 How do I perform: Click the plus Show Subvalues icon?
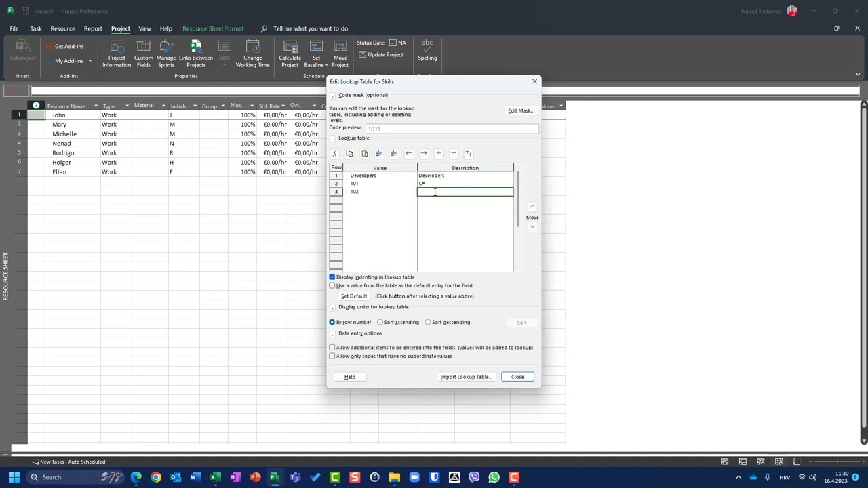pos(439,154)
